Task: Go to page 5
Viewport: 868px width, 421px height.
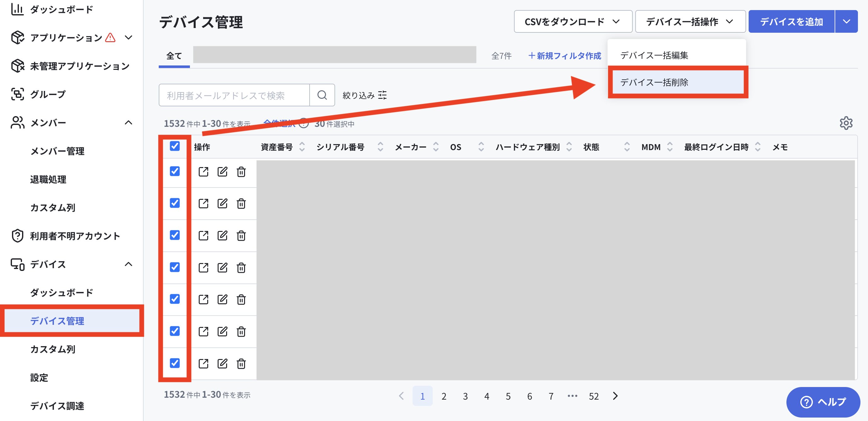Action: click(508, 396)
